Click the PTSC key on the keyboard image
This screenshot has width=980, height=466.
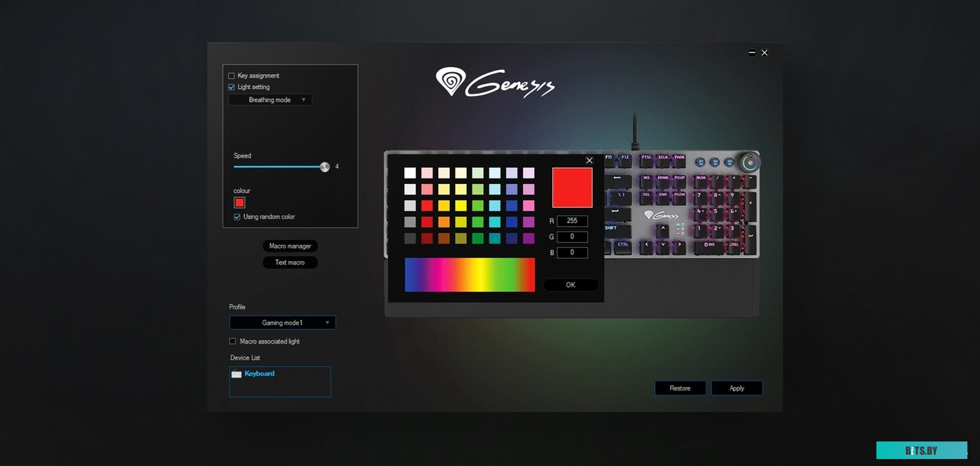point(646,160)
